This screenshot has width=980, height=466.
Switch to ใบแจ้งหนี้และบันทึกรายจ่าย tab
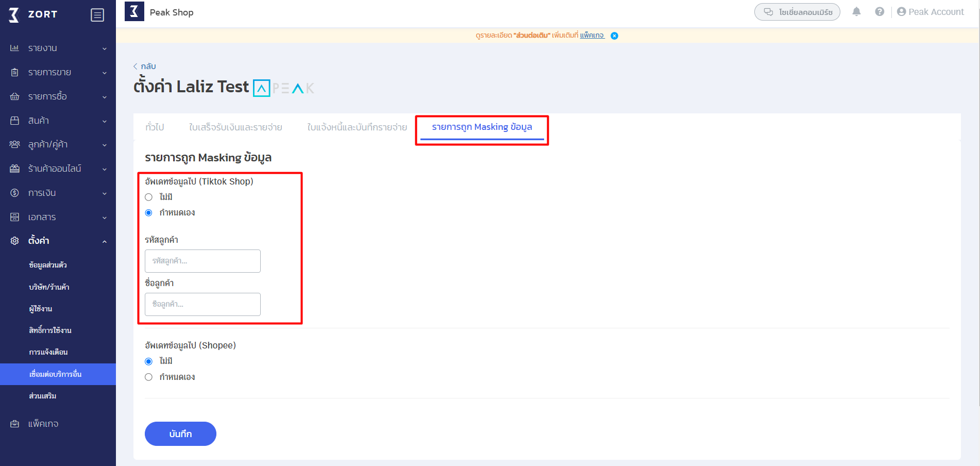(x=357, y=127)
